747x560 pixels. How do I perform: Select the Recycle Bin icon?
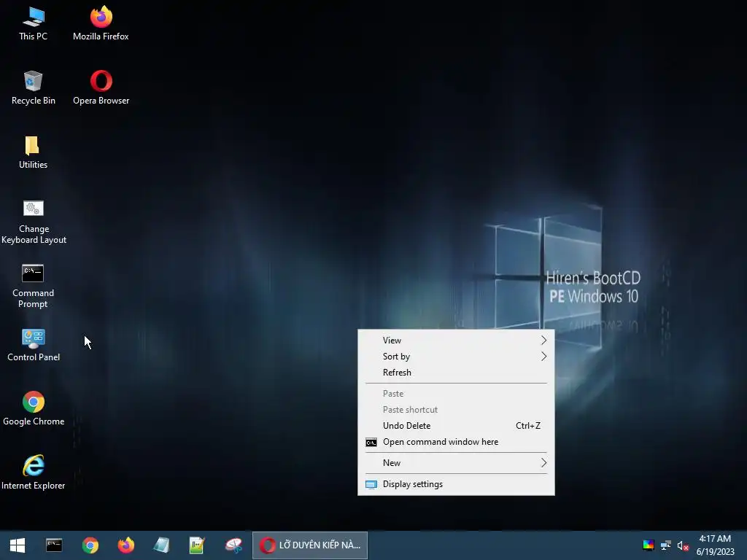coord(34,88)
